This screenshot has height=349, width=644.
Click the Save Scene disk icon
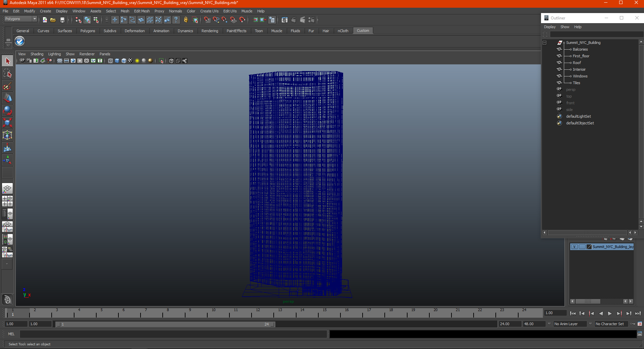point(62,20)
